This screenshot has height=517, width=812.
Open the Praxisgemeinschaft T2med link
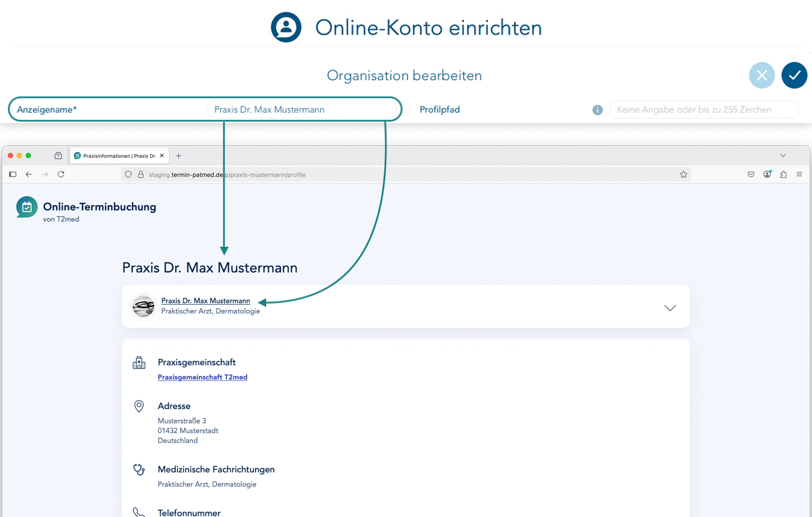[x=202, y=377]
